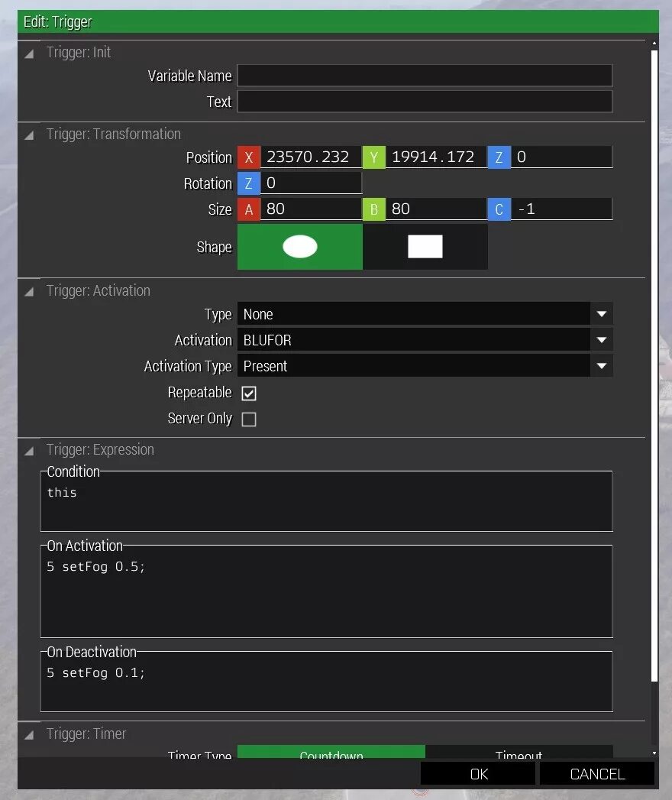672x800 pixels.
Task: Click the "5 setFog 0.5;" code text
Action: [x=96, y=567]
